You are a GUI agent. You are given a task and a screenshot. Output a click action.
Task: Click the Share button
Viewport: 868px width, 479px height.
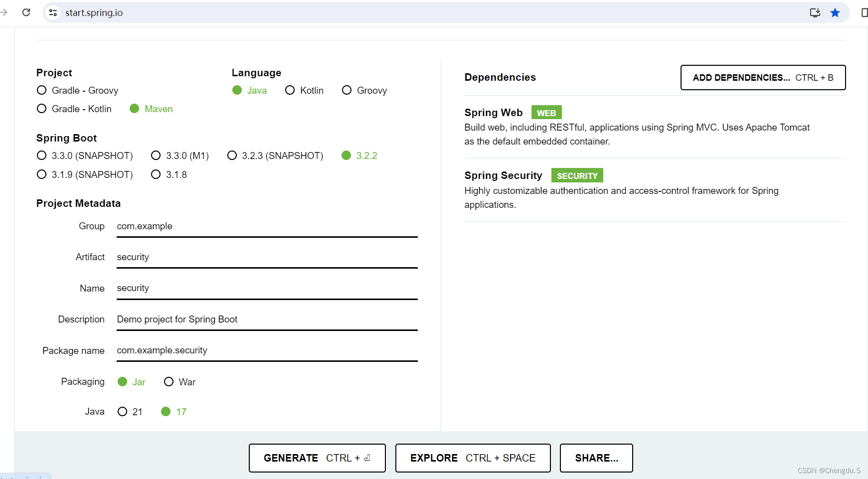596,458
